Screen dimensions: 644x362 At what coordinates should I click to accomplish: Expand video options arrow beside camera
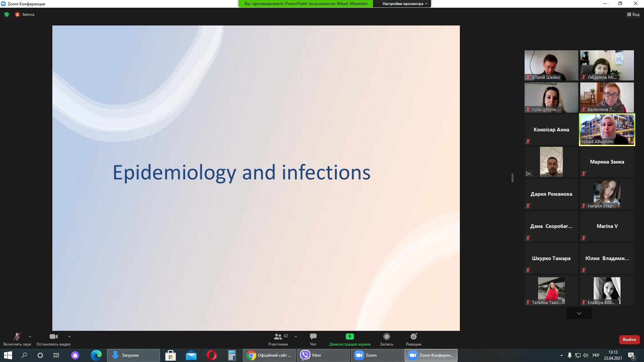point(69,337)
